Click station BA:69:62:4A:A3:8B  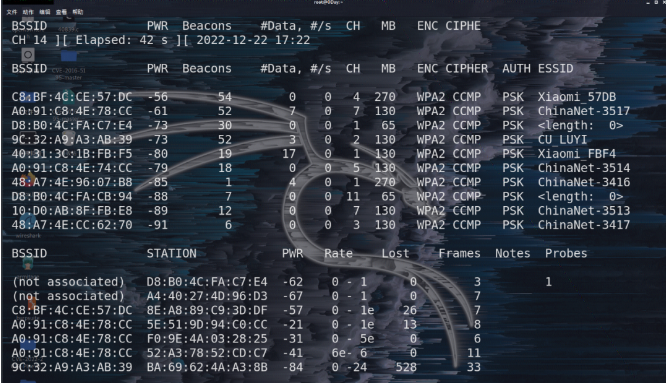tap(207, 367)
